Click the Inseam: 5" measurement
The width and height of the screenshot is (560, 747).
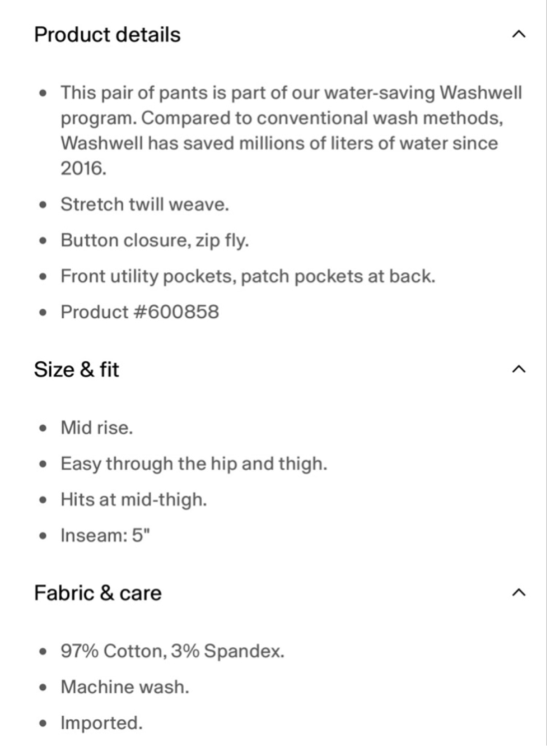[x=105, y=535]
